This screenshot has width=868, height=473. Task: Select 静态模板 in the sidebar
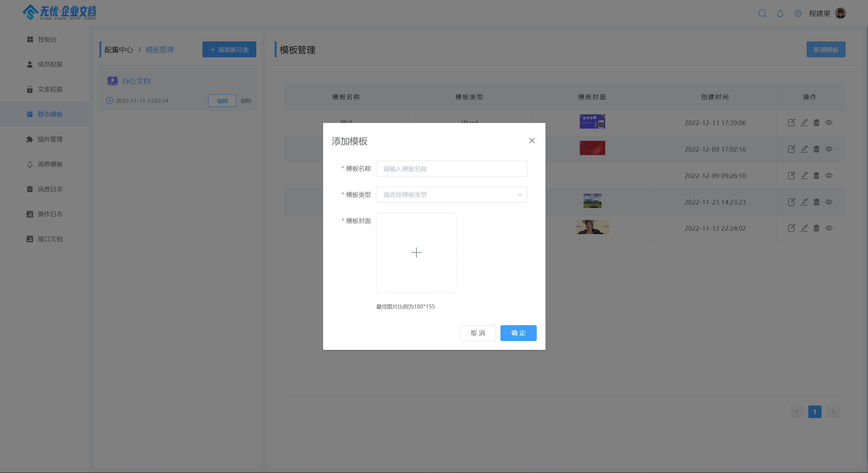(44, 114)
